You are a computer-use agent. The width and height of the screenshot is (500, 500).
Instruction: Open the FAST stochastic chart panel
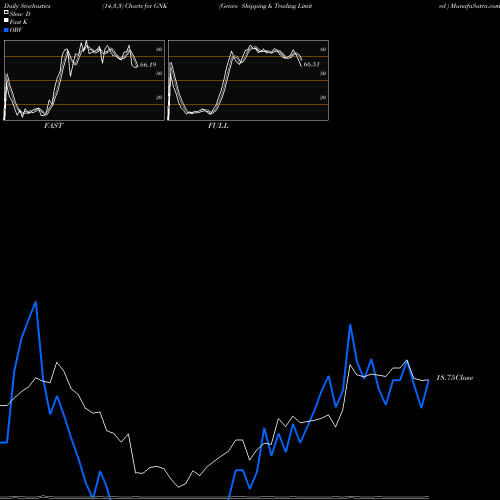pos(84,80)
